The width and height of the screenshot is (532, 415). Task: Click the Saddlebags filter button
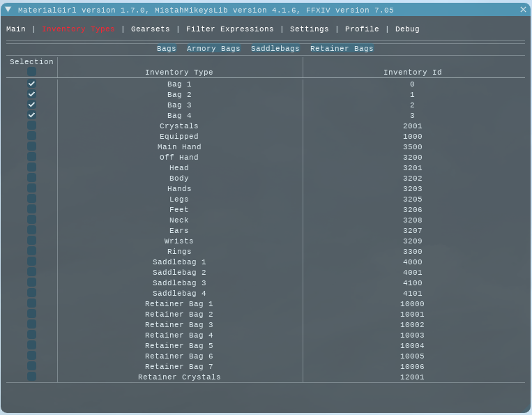tap(275, 49)
